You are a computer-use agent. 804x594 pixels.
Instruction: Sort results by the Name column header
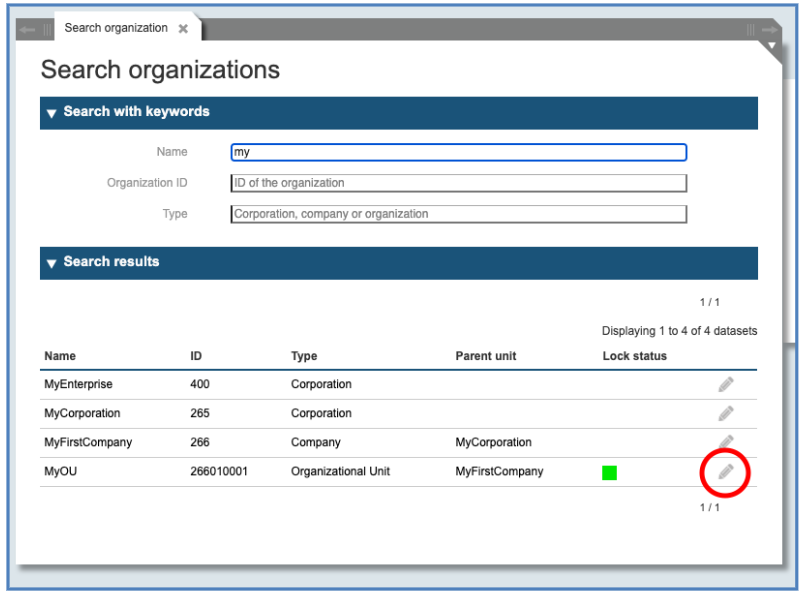pyautogui.click(x=60, y=356)
